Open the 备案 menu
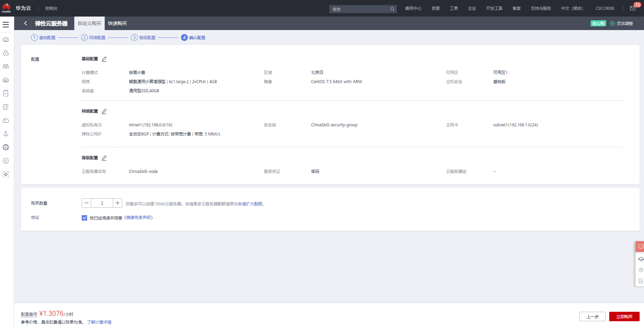 pyautogui.click(x=517, y=8)
